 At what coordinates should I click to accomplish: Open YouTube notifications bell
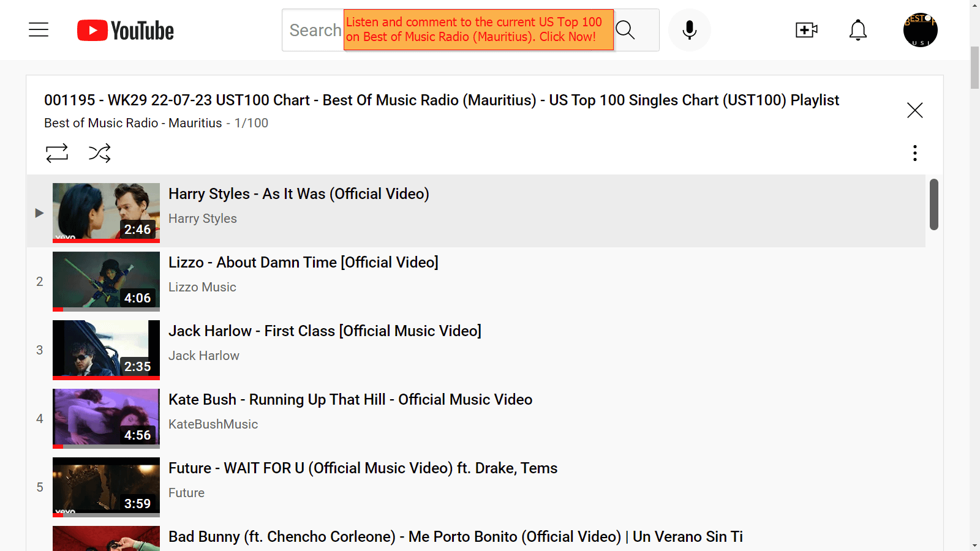point(858,29)
